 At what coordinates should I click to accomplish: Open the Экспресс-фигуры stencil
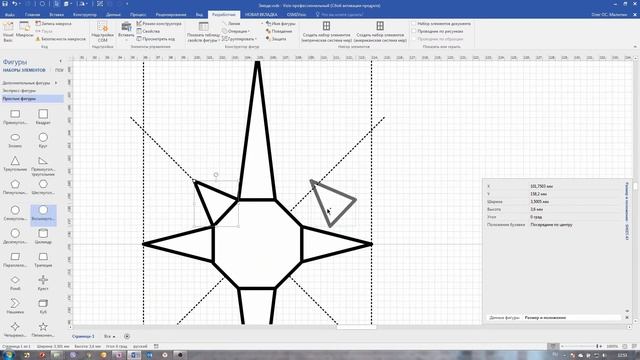coord(19,91)
